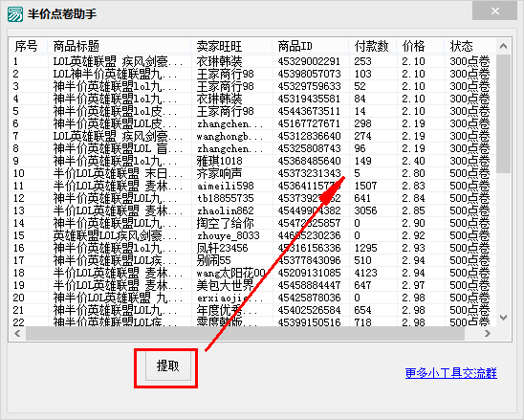Click title LOL神半价英雄联盟九...
The image size is (524, 420).
(116, 74)
